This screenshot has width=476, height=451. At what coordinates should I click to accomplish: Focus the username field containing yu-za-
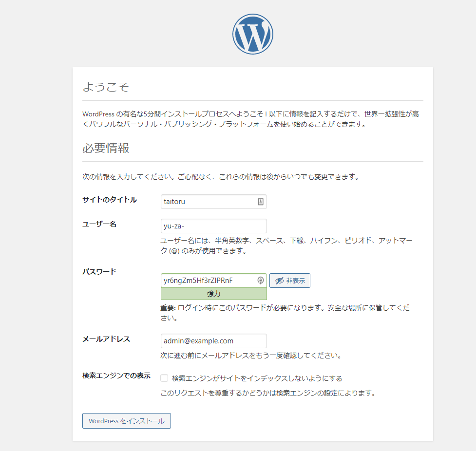pos(214,226)
